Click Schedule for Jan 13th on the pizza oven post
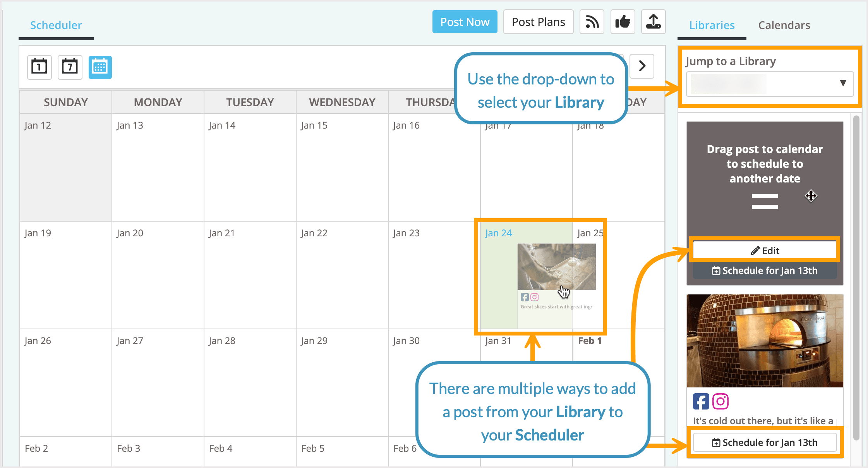The width and height of the screenshot is (868, 468). pyautogui.click(x=765, y=442)
